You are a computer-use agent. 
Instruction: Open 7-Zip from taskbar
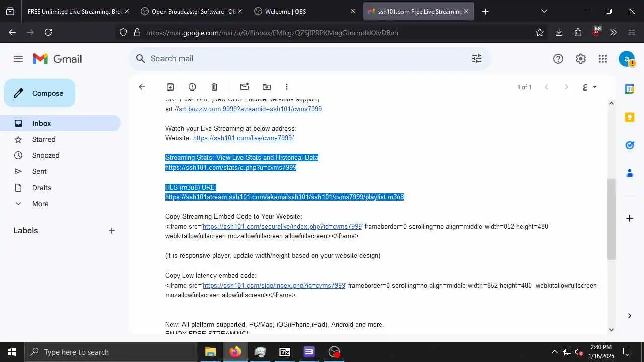[x=285, y=352]
